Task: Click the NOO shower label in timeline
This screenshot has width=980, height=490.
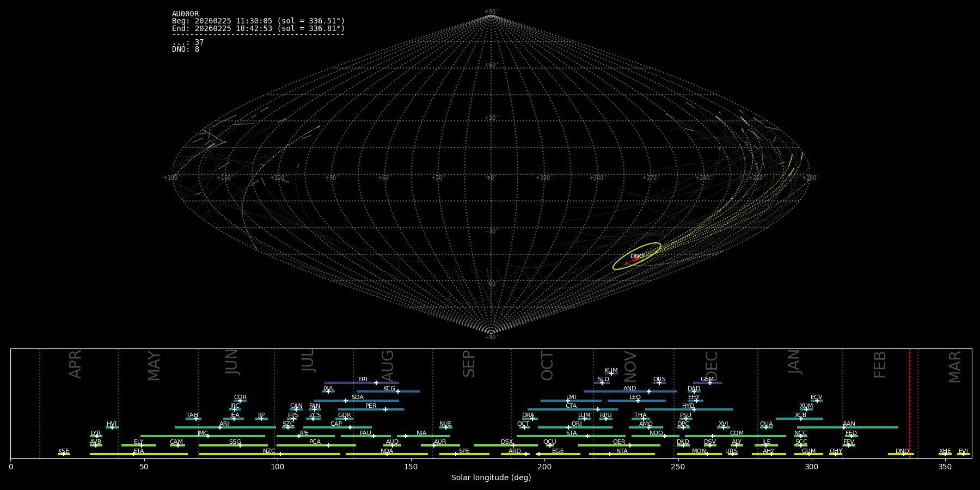Action: click(656, 433)
